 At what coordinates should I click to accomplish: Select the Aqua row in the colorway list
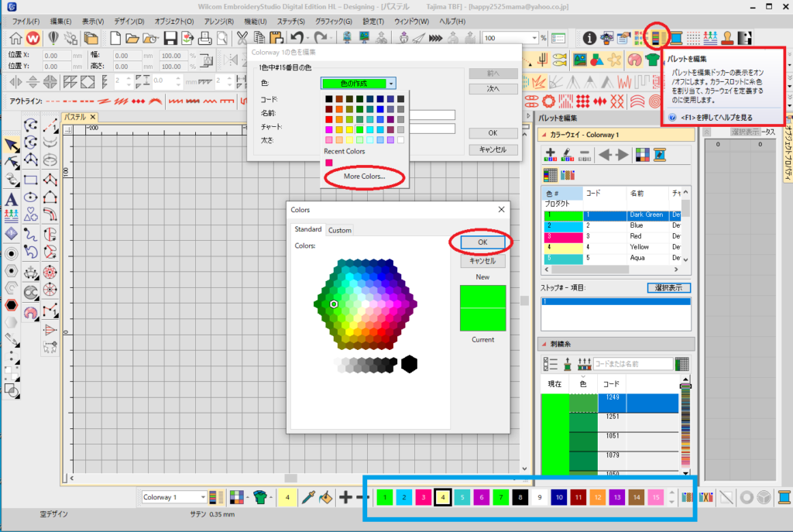click(614, 258)
